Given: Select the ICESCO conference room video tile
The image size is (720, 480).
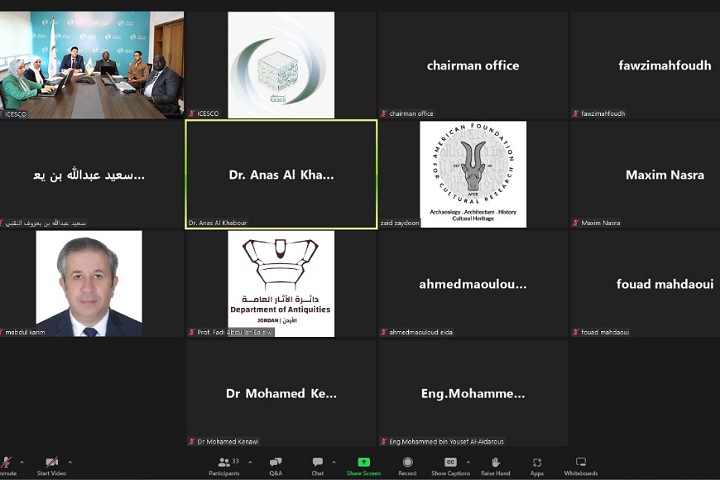Looking at the screenshot, I should pyautogui.click(x=92, y=64).
